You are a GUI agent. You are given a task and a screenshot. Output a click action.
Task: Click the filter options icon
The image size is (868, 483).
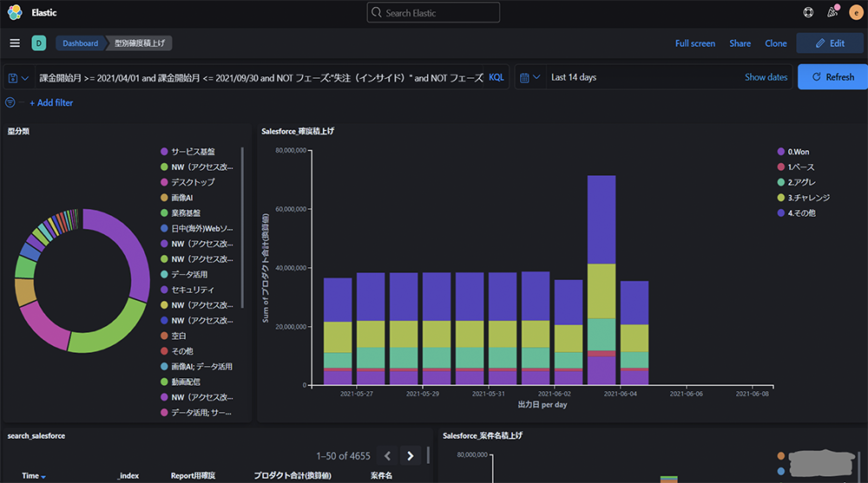tap(10, 102)
